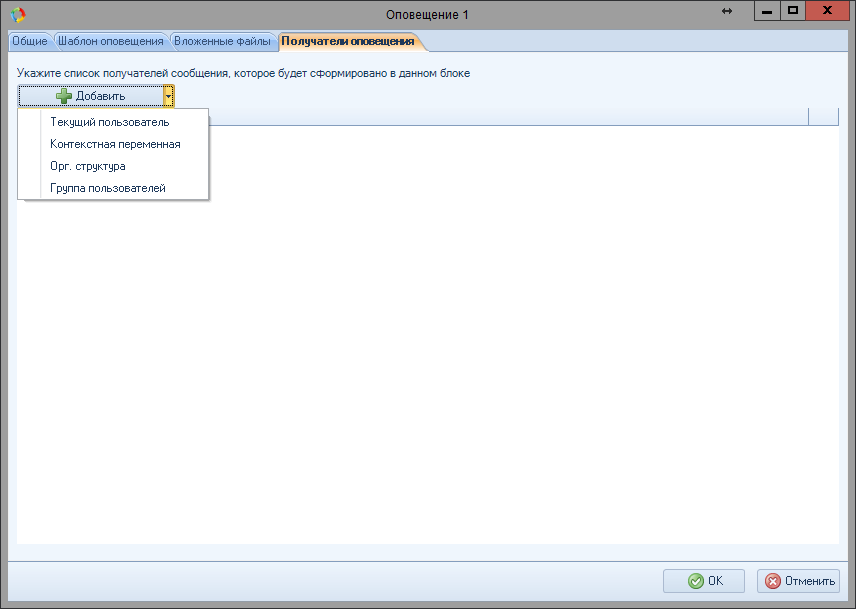The width and height of the screenshot is (856, 609).
Task: Select Группа пользователей option
Action: 108,188
